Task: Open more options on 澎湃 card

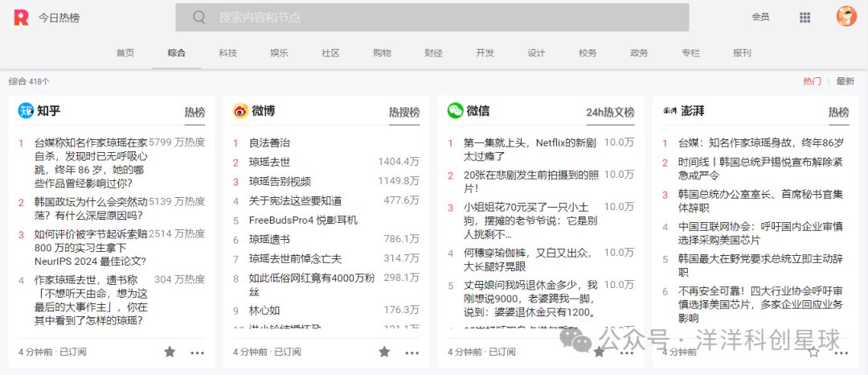Action: (x=841, y=352)
